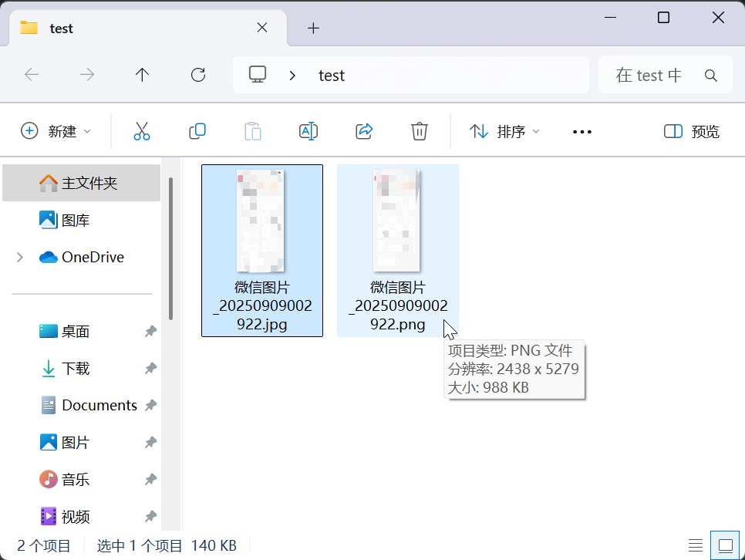Unpin 音乐 using its pin icon
This screenshot has height=560, width=745.
[150, 479]
